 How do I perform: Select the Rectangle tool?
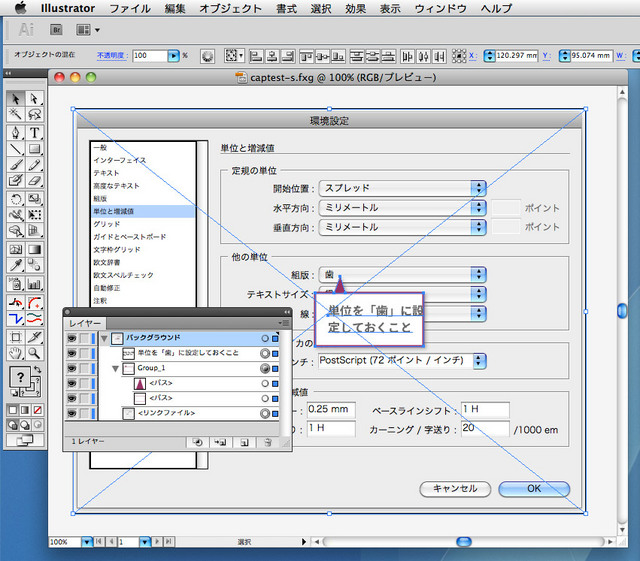[34, 149]
